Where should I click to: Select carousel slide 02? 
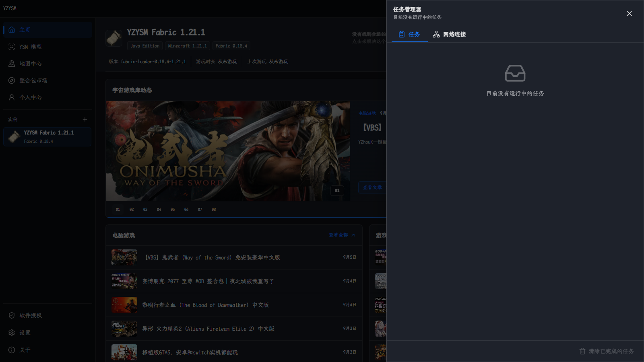pyautogui.click(x=132, y=210)
